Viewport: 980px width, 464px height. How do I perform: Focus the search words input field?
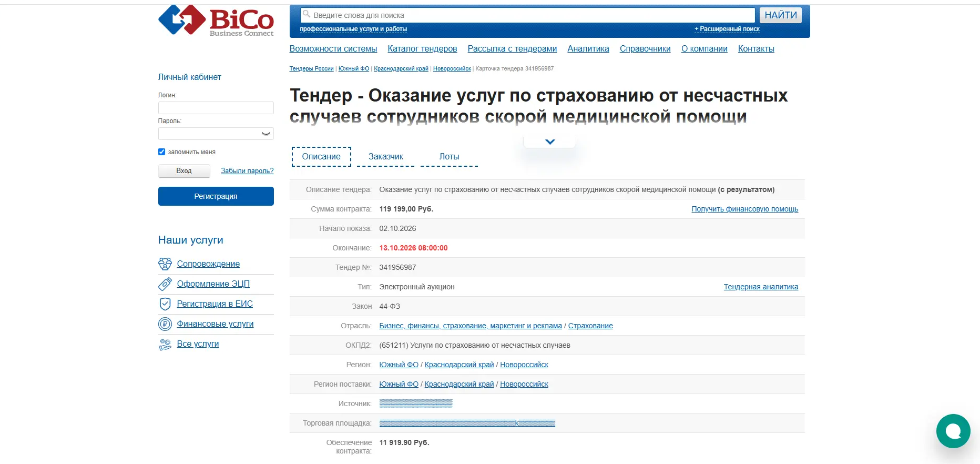click(527, 15)
